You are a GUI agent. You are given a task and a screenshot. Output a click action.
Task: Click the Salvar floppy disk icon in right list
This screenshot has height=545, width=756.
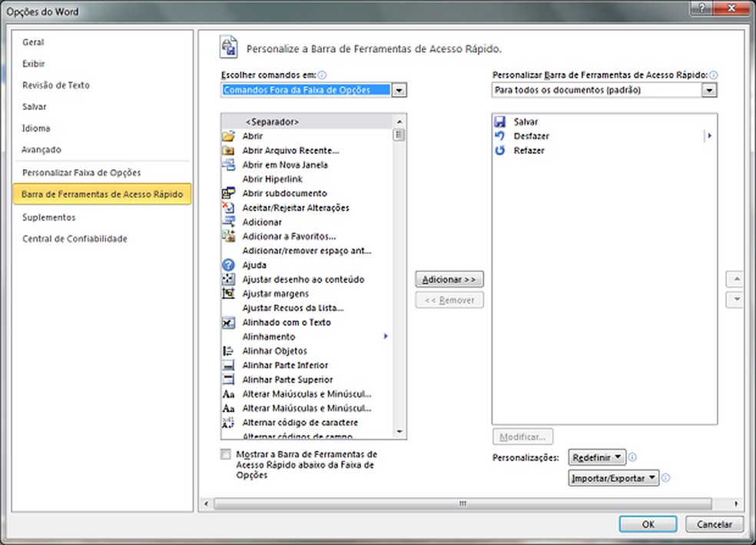500,122
